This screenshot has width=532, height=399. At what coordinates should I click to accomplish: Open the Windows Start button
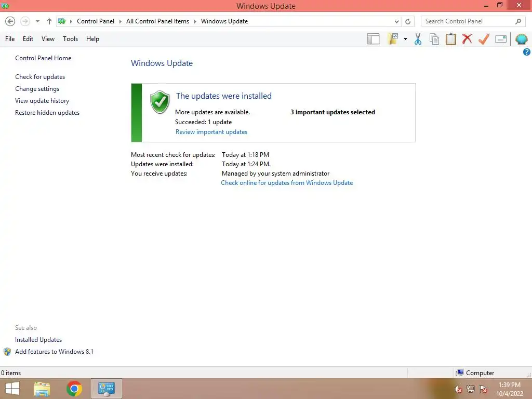tap(12, 389)
